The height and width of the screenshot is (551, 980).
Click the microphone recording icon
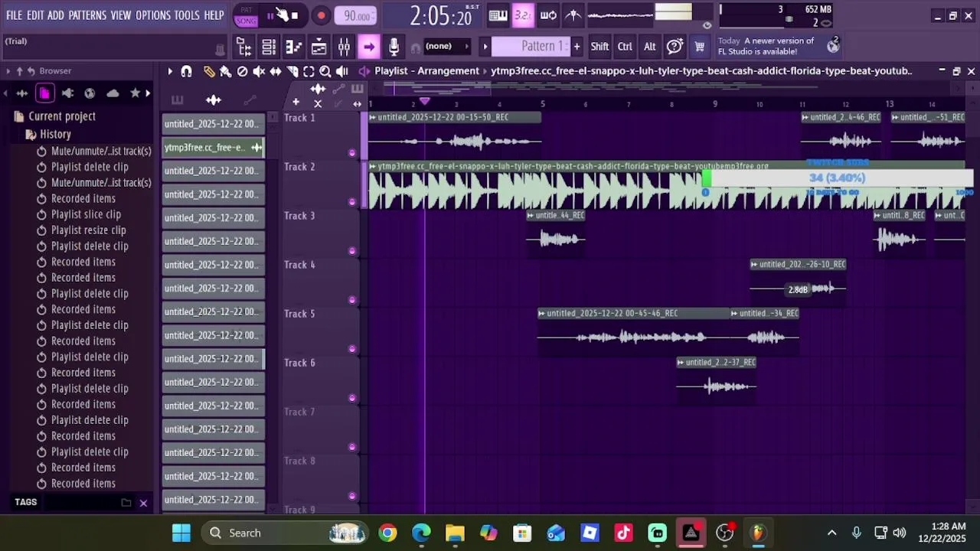[394, 47]
